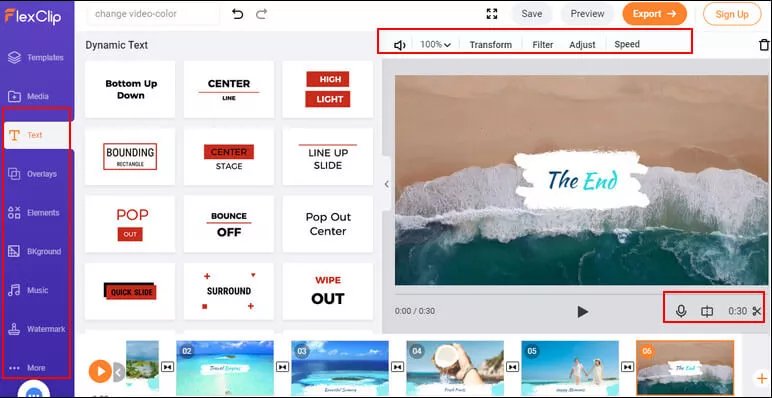Choose Bottom Up Down text style
The height and width of the screenshot is (398, 772).
[130, 89]
